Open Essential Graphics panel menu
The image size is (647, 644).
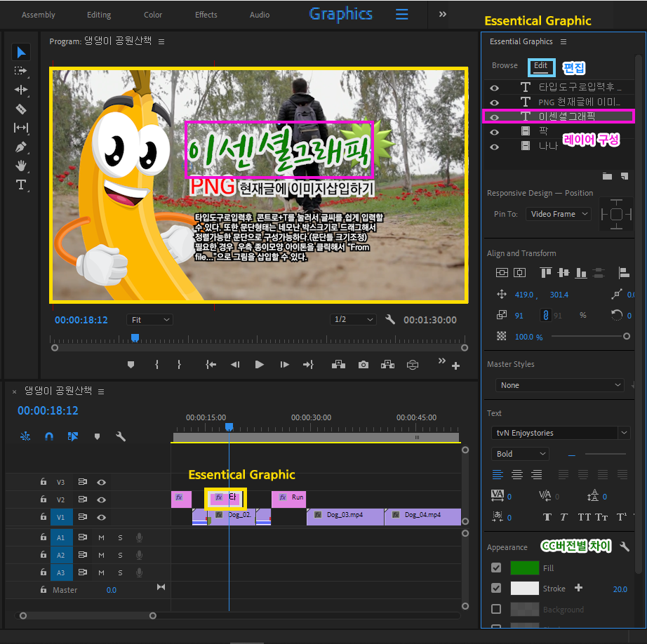point(563,41)
